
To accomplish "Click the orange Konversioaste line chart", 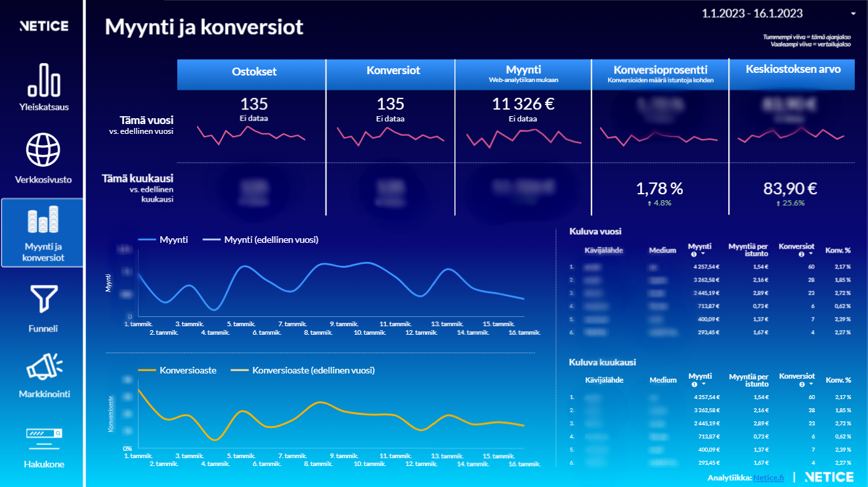I will (331, 413).
